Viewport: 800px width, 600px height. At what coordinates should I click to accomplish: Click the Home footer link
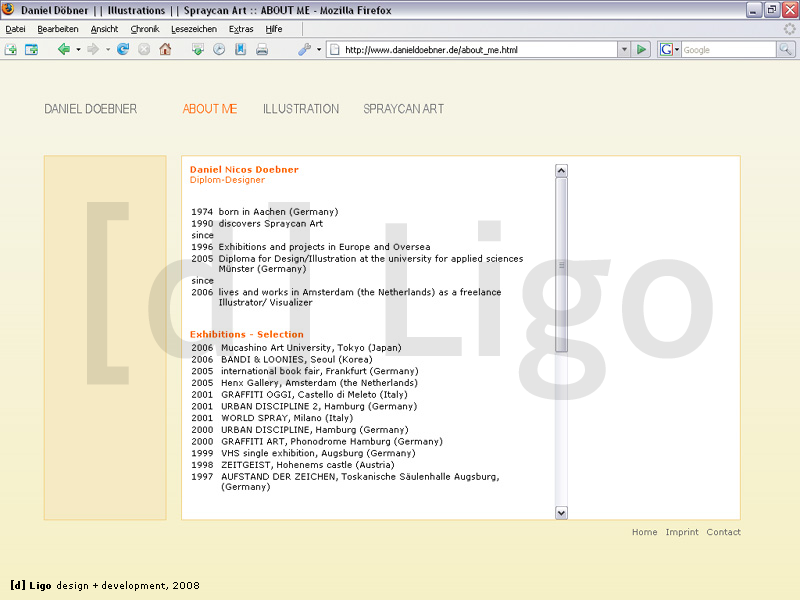coord(644,532)
